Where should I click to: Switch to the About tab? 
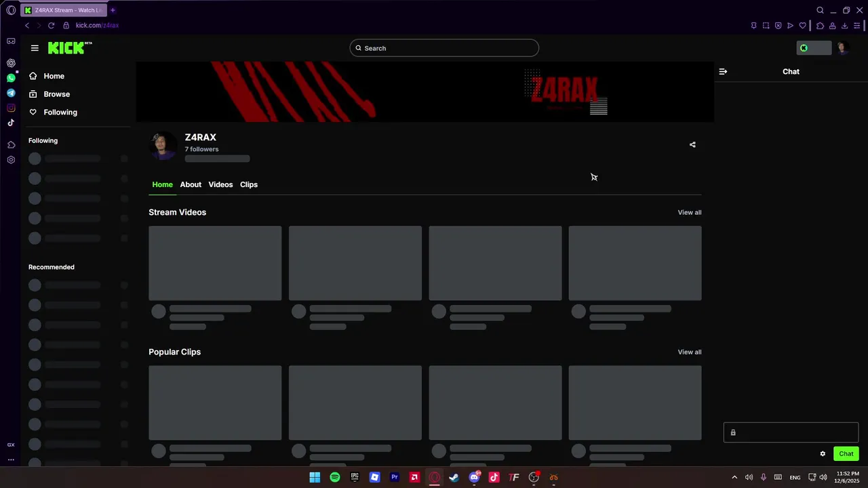[x=191, y=184]
